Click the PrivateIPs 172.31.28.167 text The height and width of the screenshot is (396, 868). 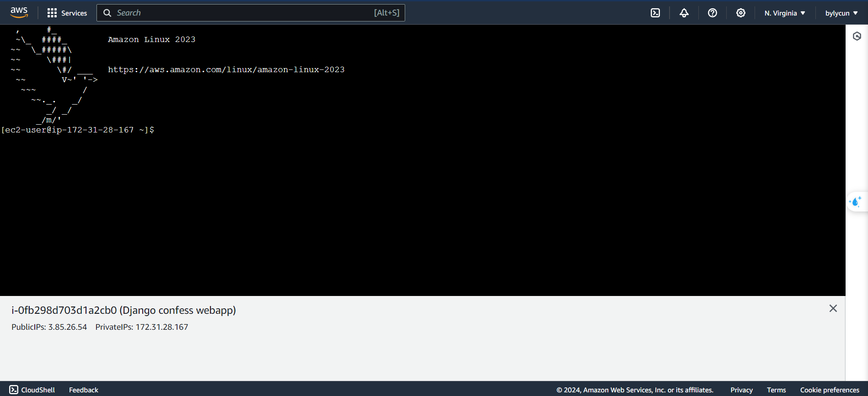(142, 327)
